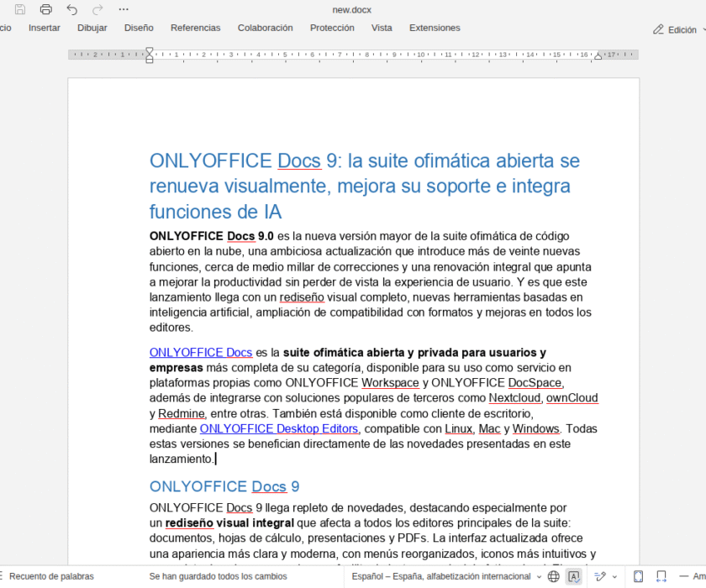Click the zoom out minus icon
Image resolution: width=706 pixels, height=588 pixels.
684,576
